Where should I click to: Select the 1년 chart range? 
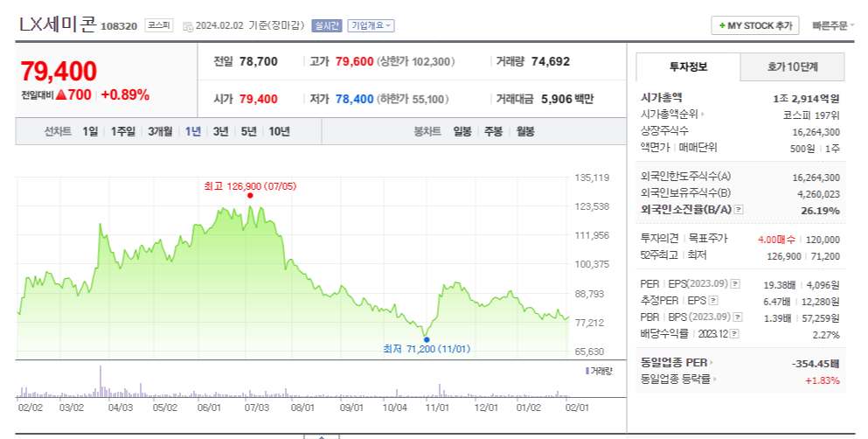coord(192,132)
